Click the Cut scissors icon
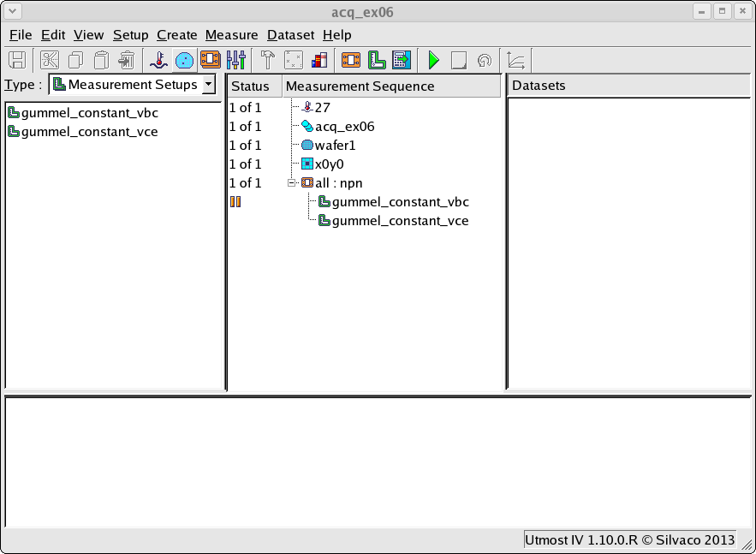The height and width of the screenshot is (554, 756). point(50,60)
